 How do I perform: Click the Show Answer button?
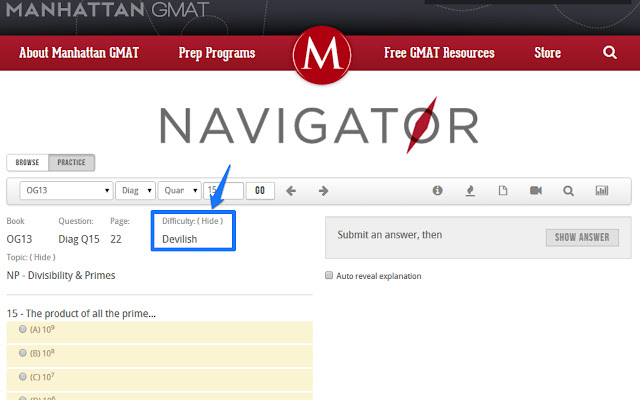point(582,237)
